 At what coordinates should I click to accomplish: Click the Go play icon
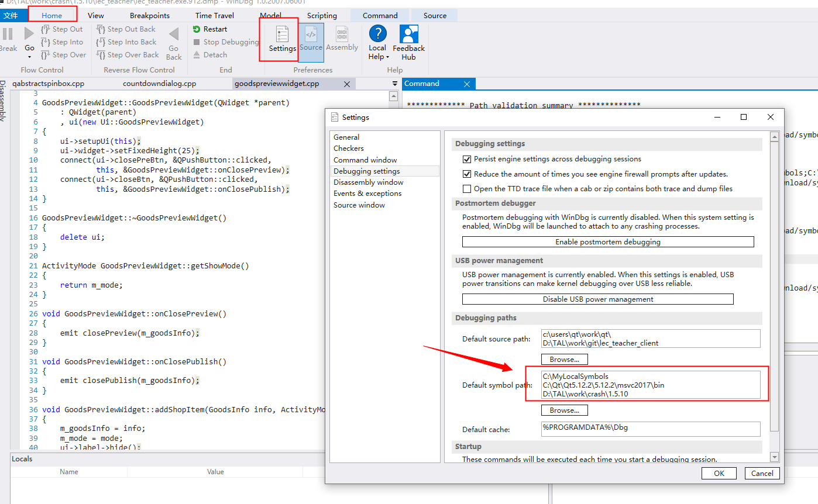pyautogui.click(x=29, y=34)
